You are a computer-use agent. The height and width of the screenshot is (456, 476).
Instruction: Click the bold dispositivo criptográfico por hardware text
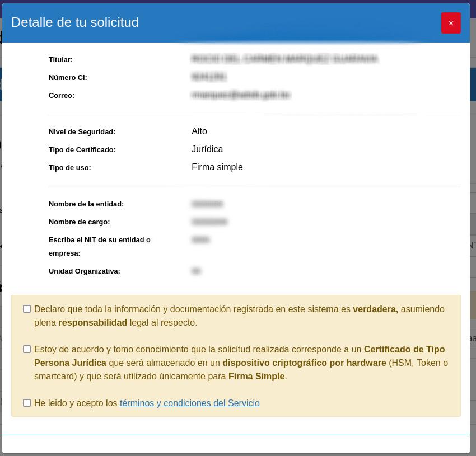(x=304, y=363)
